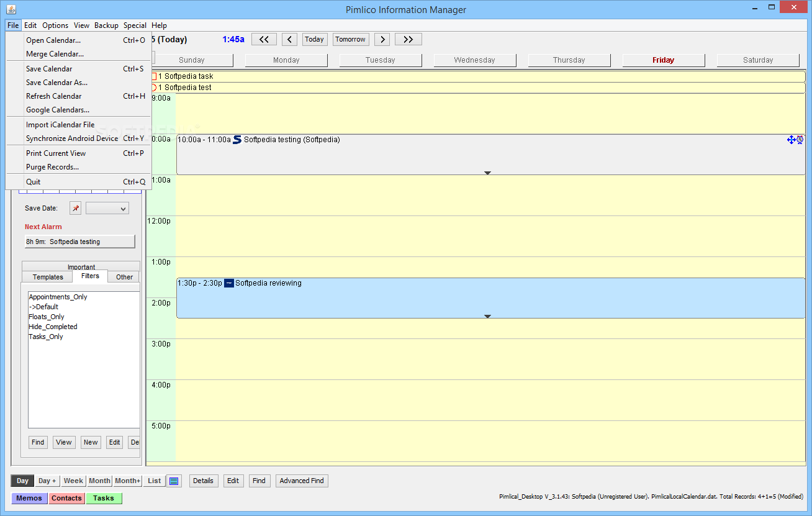
Task: Open the green Tasks section
Action: (x=104, y=498)
